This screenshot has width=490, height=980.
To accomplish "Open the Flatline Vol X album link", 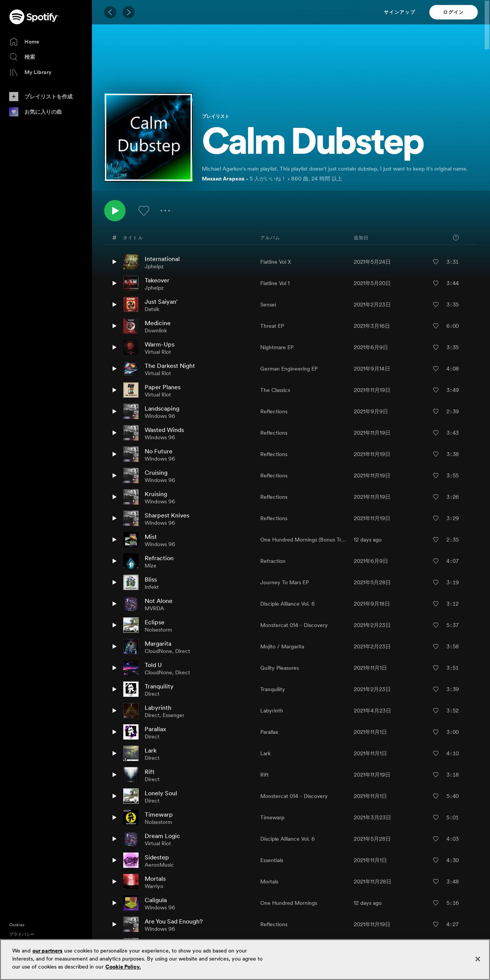I will pyautogui.click(x=276, y=262).
